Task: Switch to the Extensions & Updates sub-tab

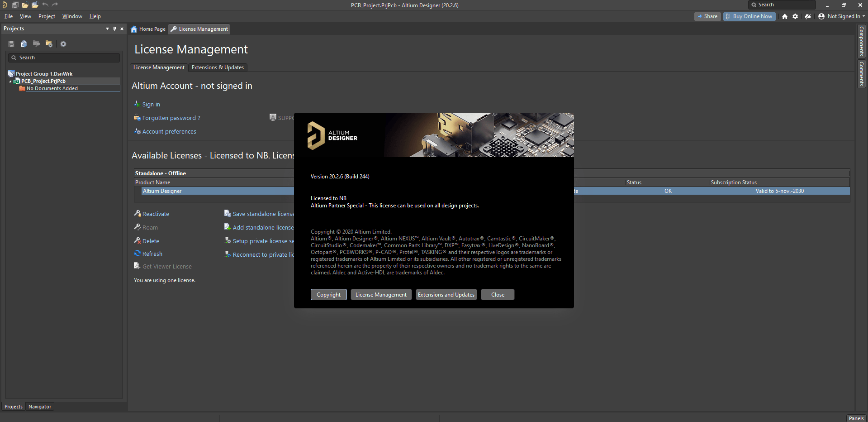Action: click(218, 67)
